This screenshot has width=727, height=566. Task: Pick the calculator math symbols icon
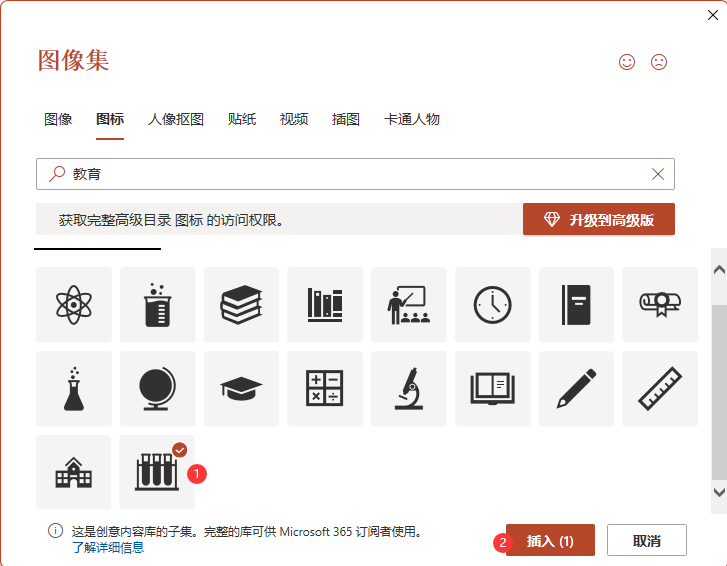pyautogui.click(x=325, y=388)
